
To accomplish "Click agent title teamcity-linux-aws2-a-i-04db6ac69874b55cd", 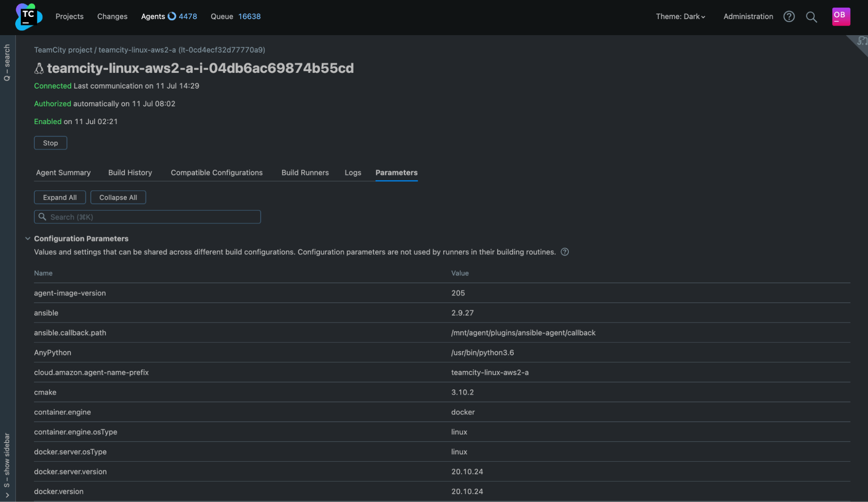I will 200,68.
